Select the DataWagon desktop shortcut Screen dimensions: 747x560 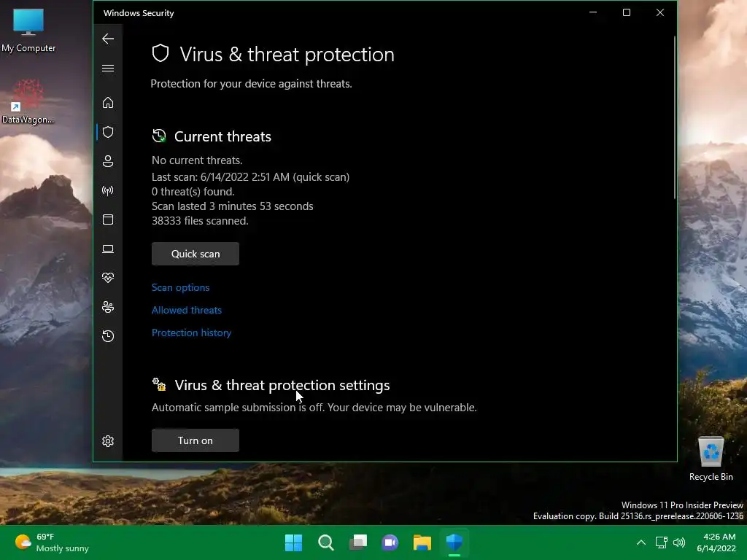click(x=28, y=102)
